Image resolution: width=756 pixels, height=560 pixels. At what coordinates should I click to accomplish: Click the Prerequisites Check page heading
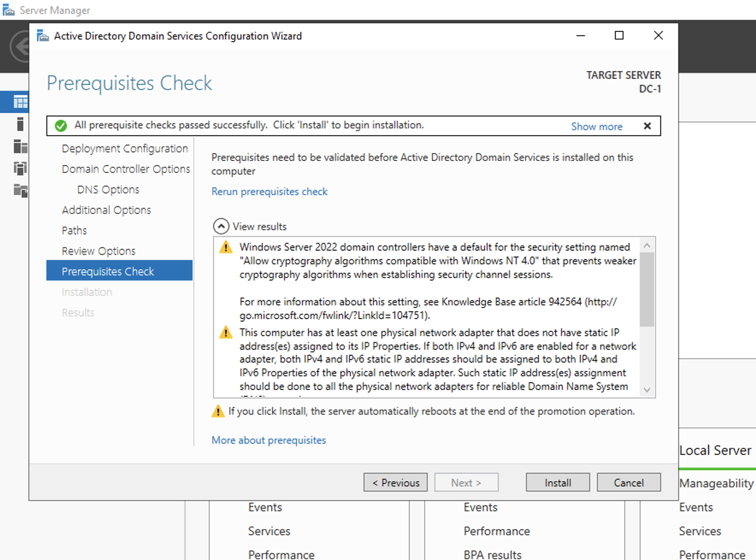click(x=130, y=83)
